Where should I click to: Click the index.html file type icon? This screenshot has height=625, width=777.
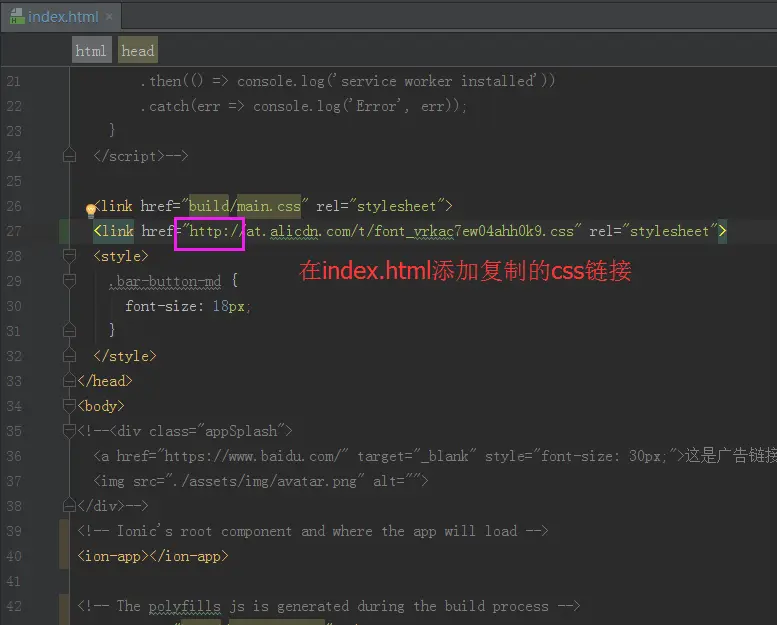pos(17,16)
